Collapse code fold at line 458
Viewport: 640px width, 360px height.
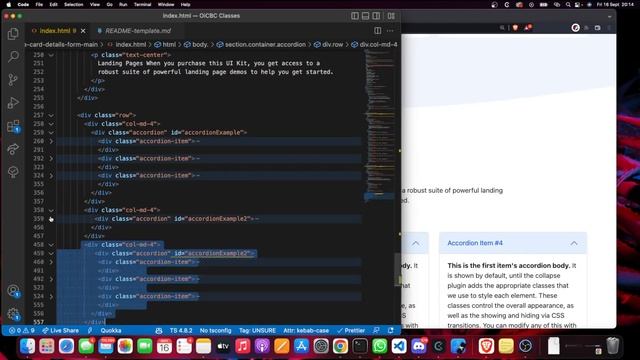[x=51, y=244]
